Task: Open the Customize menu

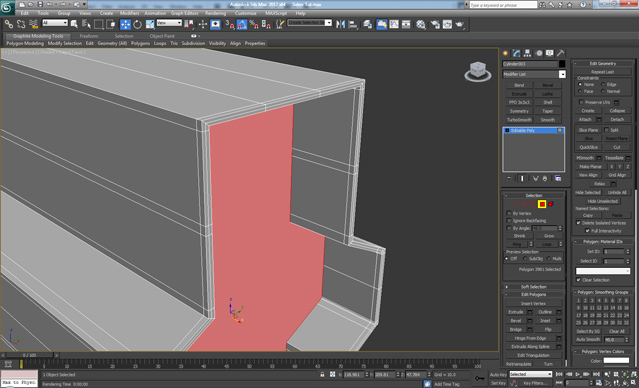Action: coord(246,13)
